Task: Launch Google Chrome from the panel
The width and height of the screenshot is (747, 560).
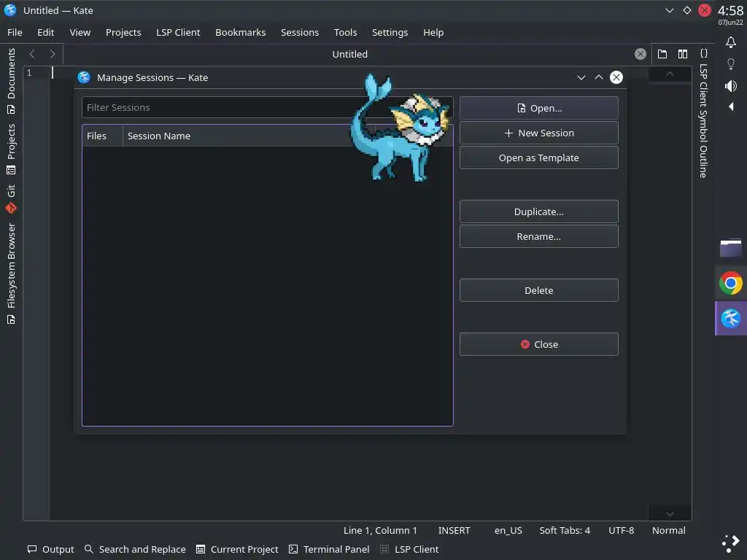Action: 731,284
